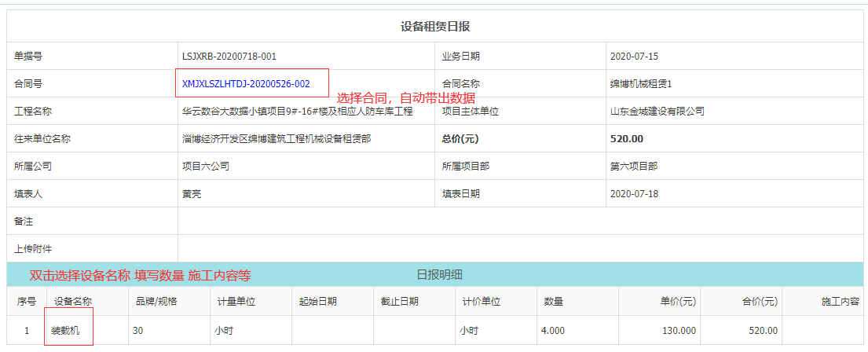Click the total price 520.00 value

[x=627, y=139]
